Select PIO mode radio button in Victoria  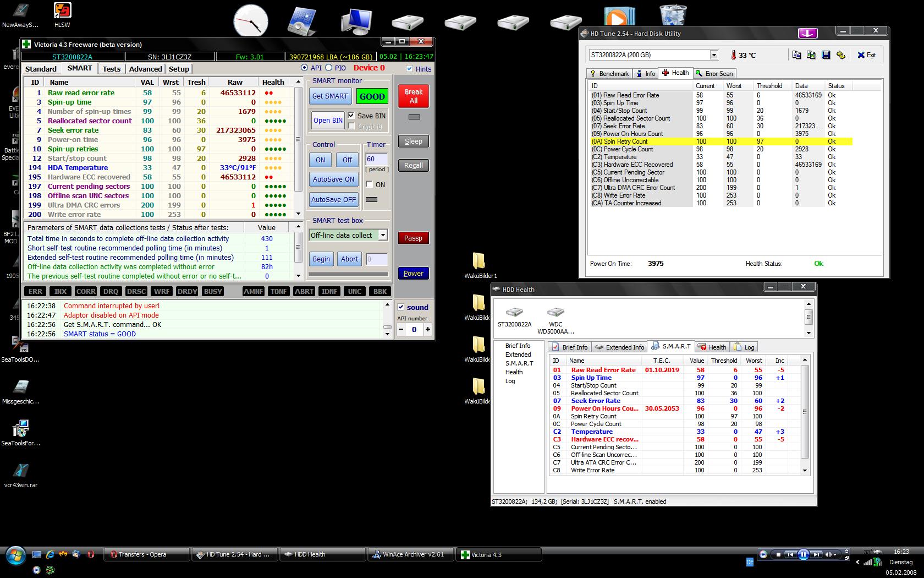tap(329, 68)
